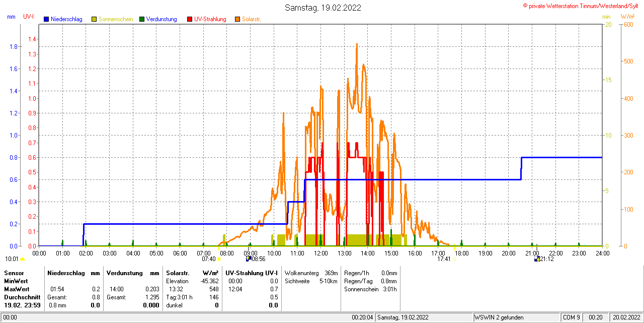Click the Niederschlag column header in the table

click(x=66, y=273)
